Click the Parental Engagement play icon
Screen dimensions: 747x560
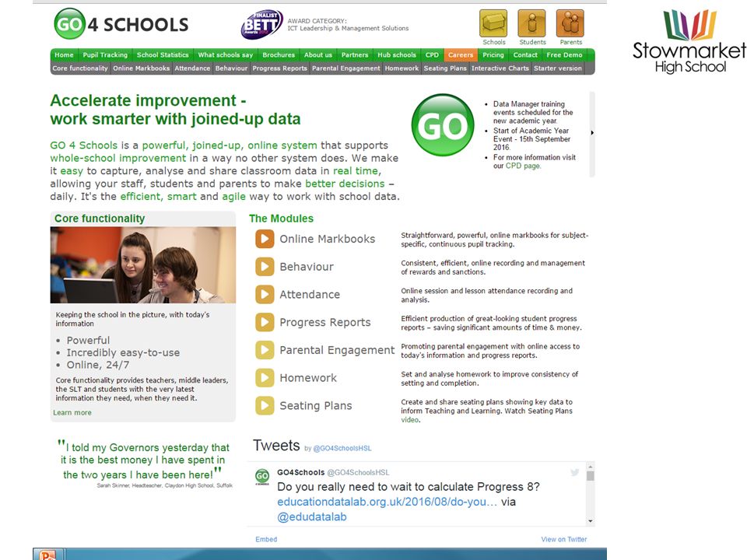click(x=265, y=350)
